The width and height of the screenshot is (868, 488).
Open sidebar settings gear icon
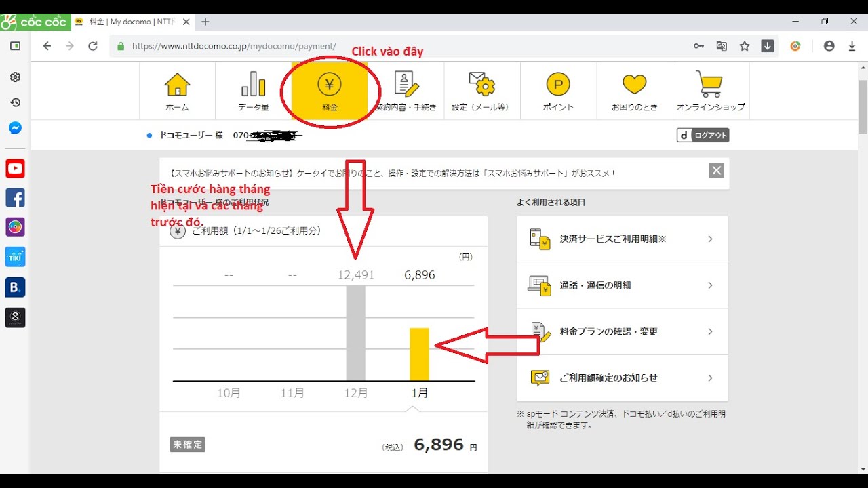coord(15,77)
